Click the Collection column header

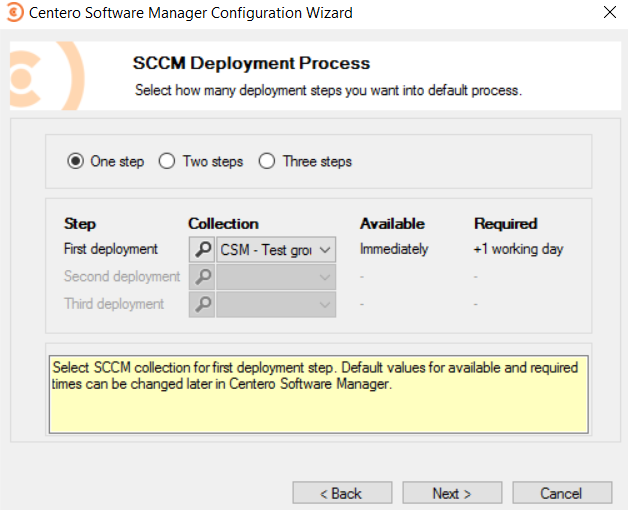coord(223,224)
